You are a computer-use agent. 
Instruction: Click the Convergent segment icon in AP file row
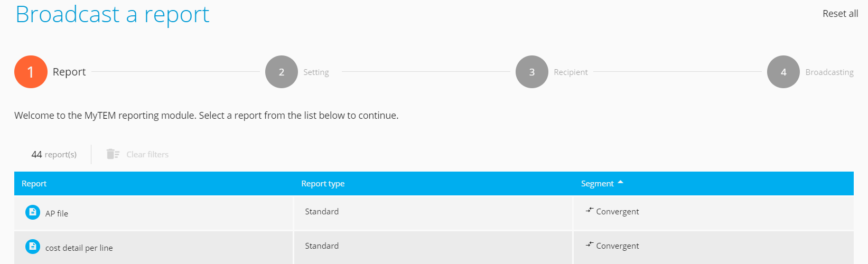tap(590, 211)
